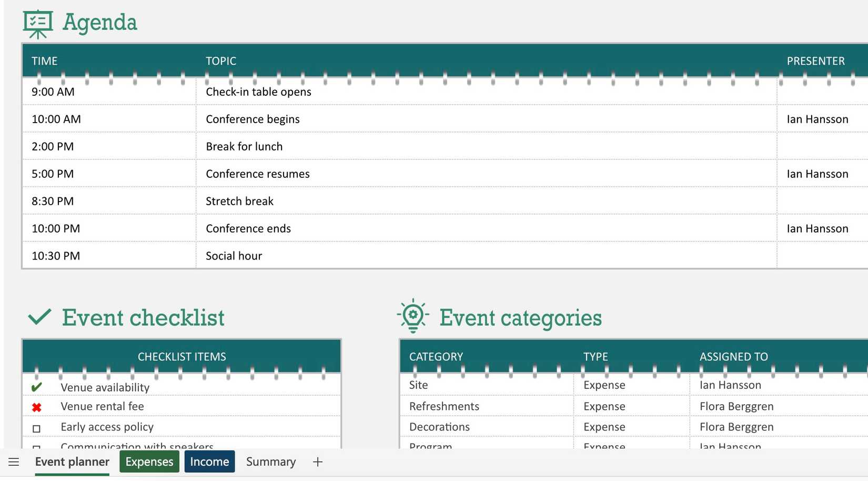Select the Event planner tab

click(x=72, y=462)
